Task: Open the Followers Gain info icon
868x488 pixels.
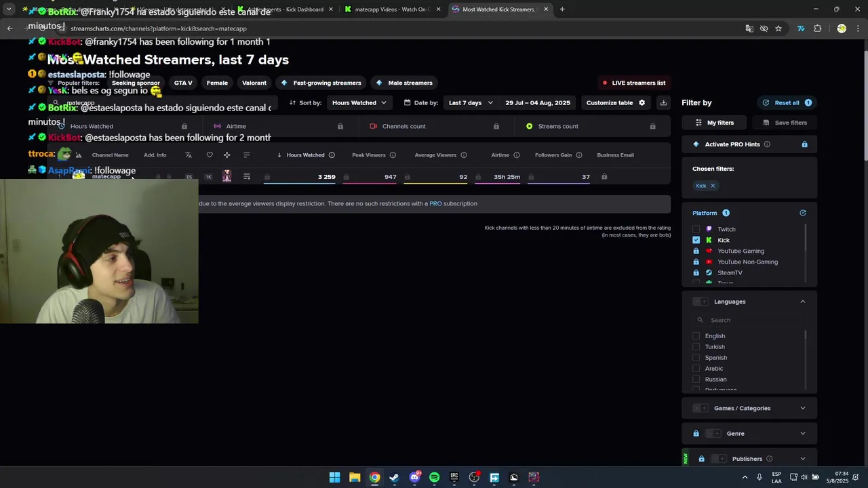Action: (579, 155)
